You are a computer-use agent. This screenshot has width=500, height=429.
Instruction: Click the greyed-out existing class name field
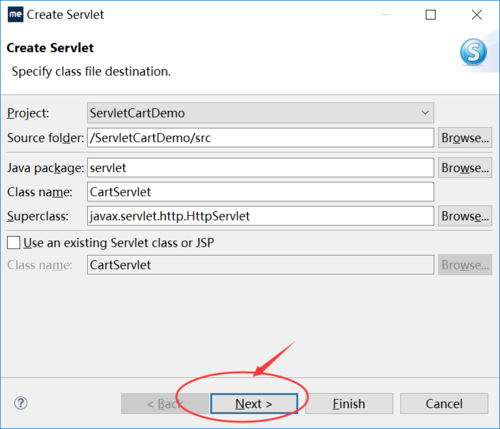click(x=260, y=265)
